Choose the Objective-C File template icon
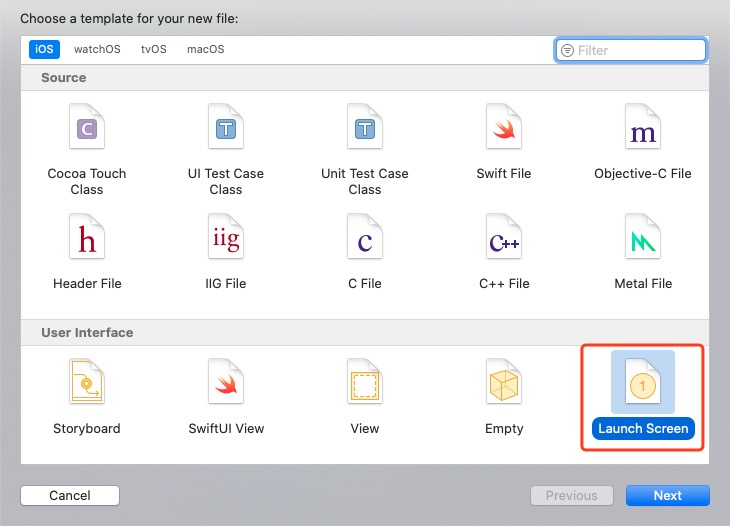This screenshot has width=730, height=526. [x=642, y=130]
